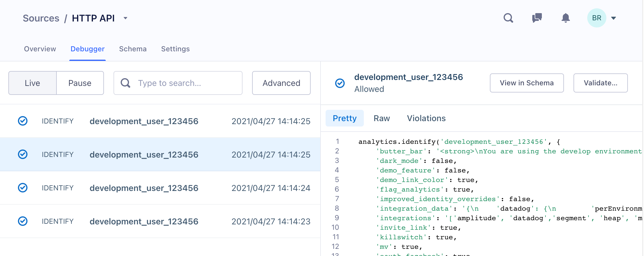Click the magnifier icon inside search box

125,83
